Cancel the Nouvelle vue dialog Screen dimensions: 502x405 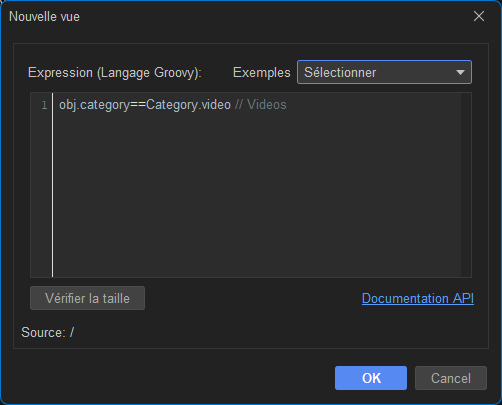tap(451, 378)
